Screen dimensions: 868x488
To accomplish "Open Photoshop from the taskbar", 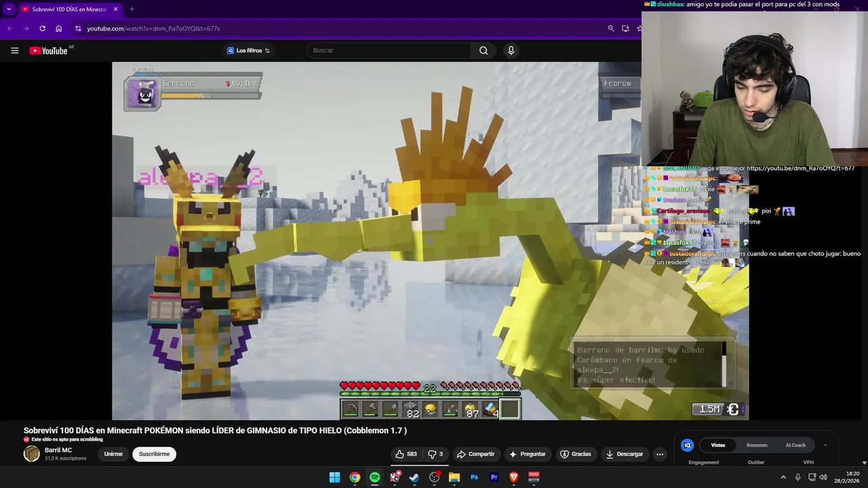I will pos(474,477).
